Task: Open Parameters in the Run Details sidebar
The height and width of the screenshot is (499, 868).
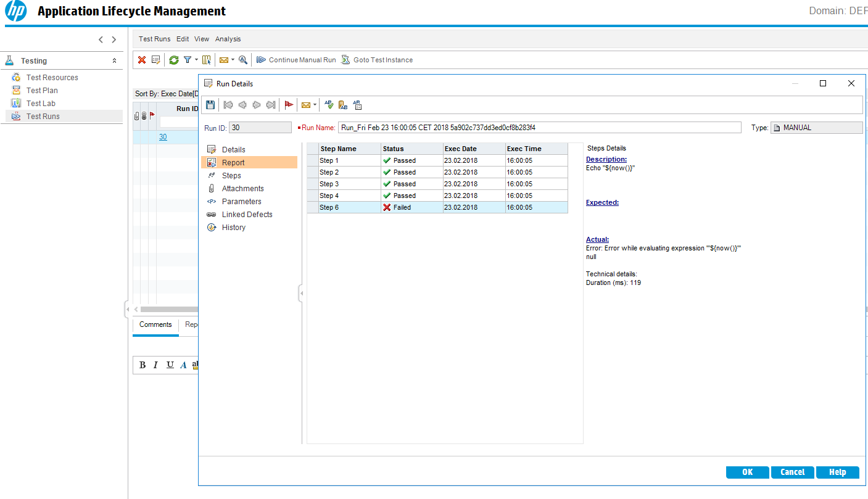Action: [242, 202]
